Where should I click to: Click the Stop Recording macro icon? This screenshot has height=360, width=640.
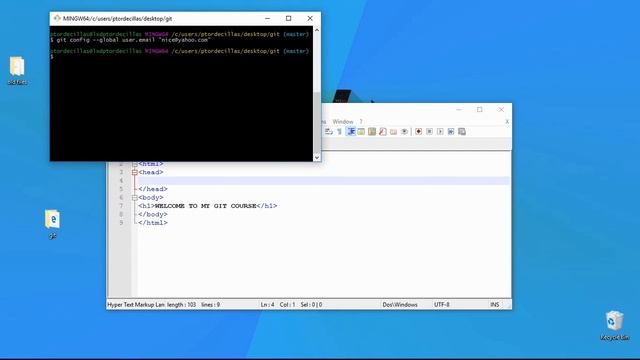point(429,131)
